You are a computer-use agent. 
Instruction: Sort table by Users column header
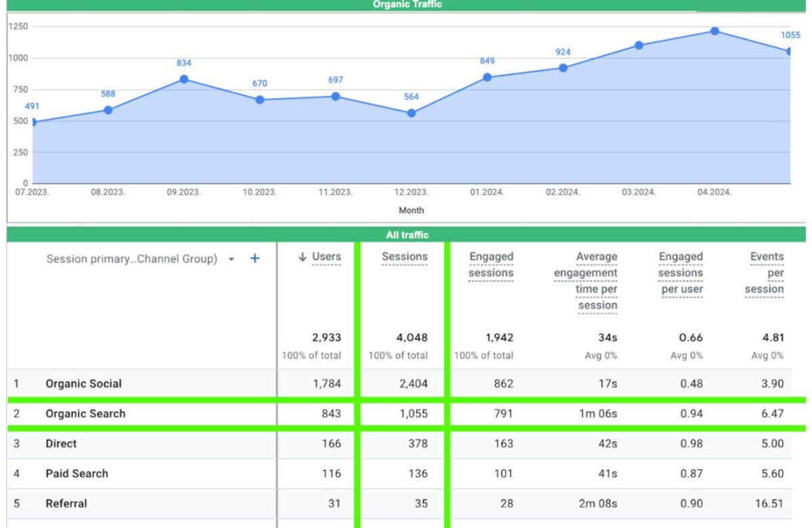(x=326, y=257)
